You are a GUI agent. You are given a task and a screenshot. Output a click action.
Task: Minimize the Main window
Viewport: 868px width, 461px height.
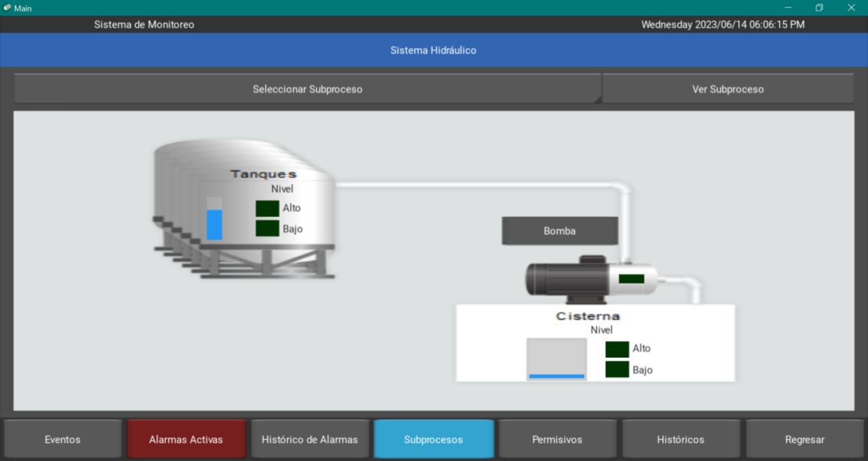pos(788,8)
